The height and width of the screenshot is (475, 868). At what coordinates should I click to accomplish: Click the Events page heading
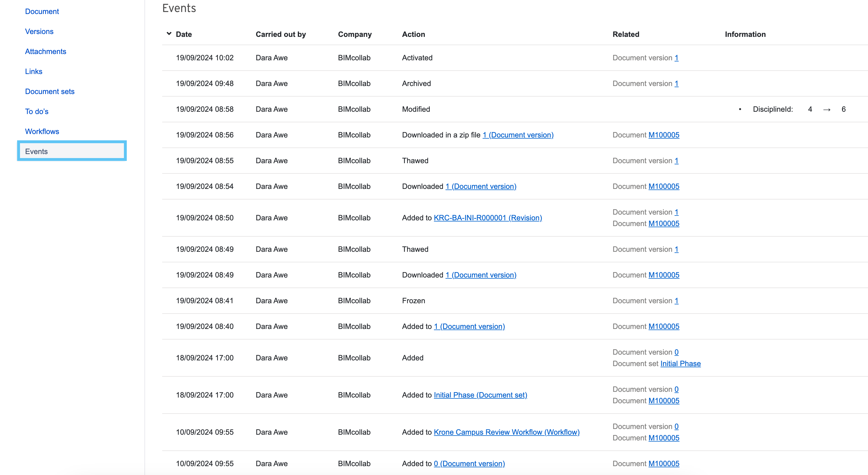coord(179,8)
